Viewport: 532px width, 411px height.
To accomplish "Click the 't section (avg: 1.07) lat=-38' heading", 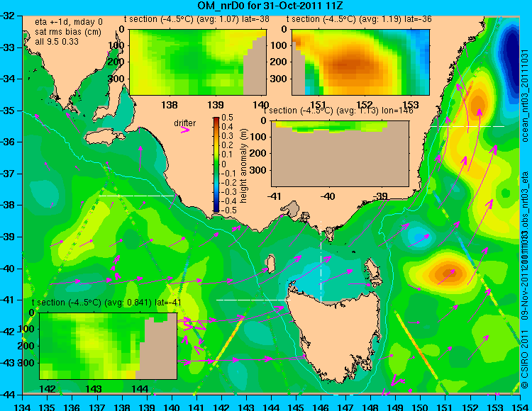I will (x=196, y=19).
